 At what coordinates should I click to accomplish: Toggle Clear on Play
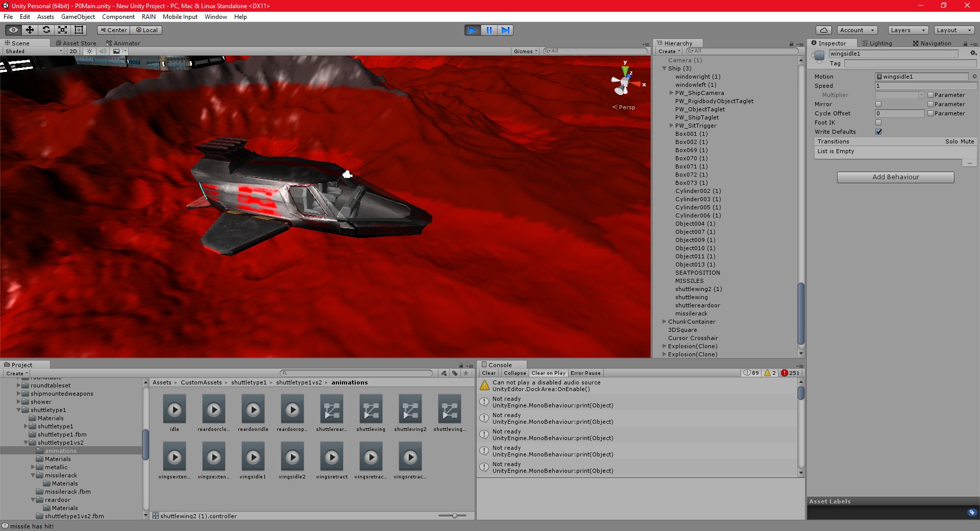click(x=548, y=373)
